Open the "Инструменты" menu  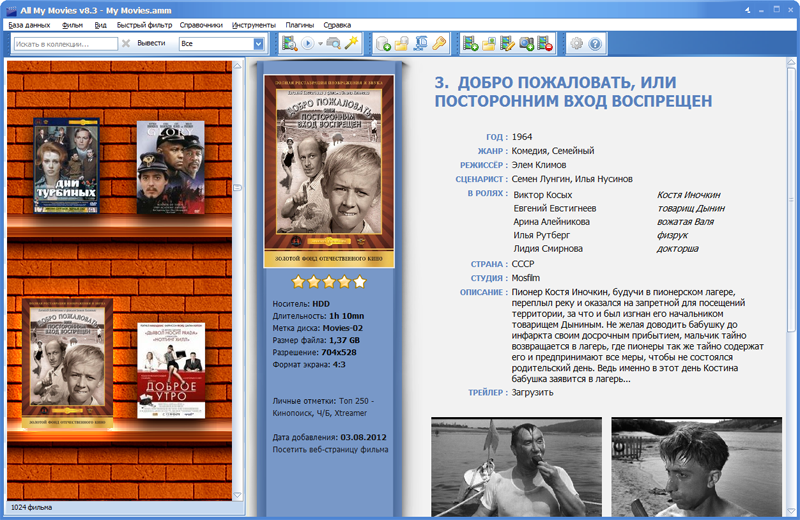click(254, 25)
